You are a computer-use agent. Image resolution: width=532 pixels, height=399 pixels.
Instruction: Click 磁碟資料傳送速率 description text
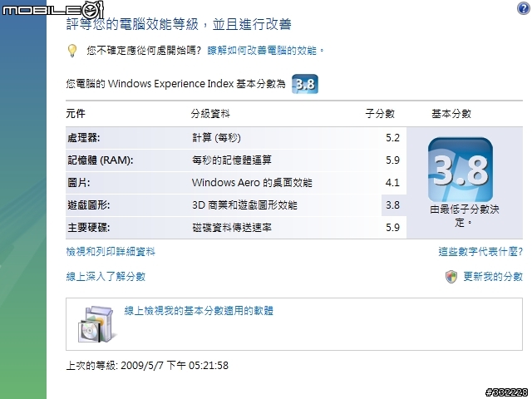pos(232,227)
